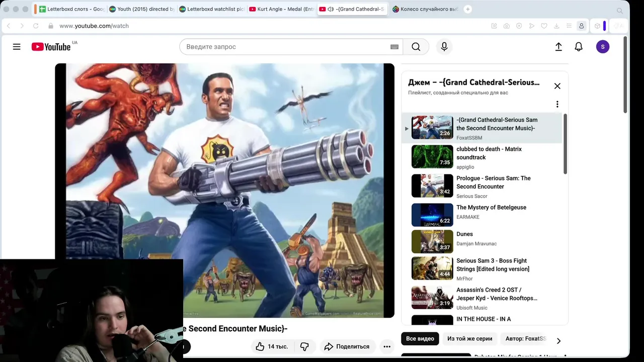Image resolution: width=644 pixels, height=362 pixels.
Task: Open browser profile icon in toolbar
Action: tap(581, 26)
